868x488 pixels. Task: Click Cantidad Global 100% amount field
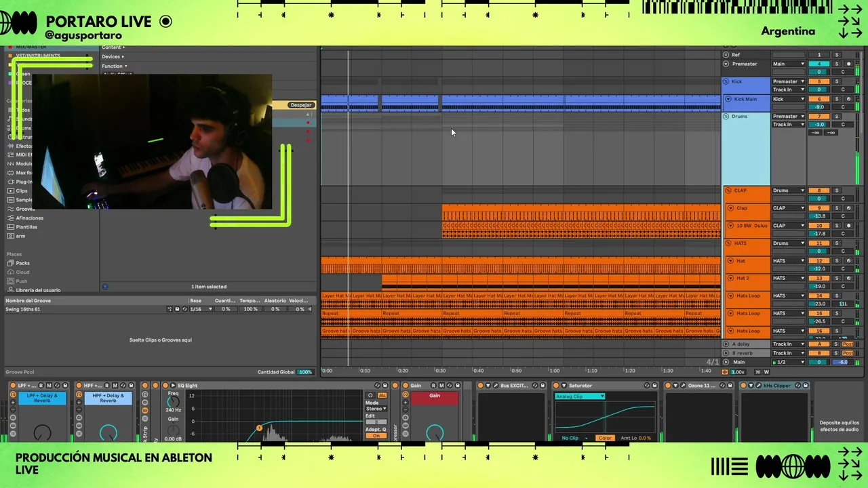click(x=305, y=372)
